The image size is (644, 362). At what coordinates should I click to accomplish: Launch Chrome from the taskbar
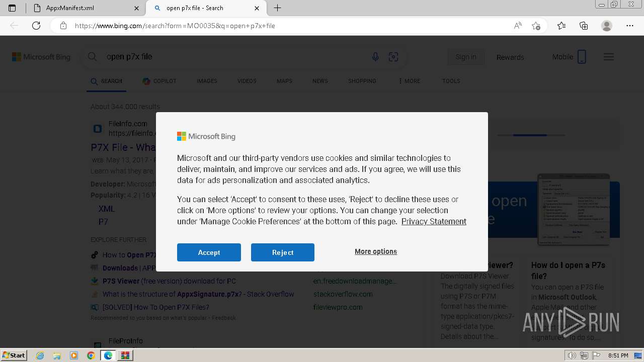[91, 355]
